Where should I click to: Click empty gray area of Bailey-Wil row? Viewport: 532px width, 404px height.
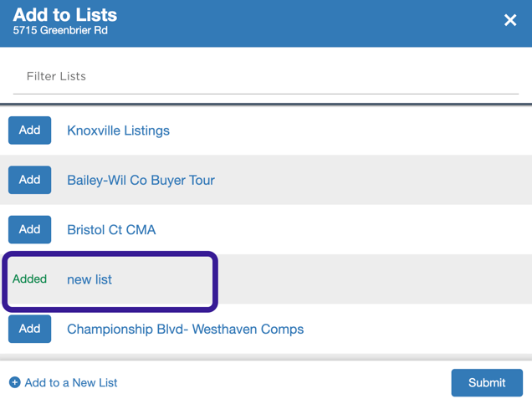click(373, 180)
